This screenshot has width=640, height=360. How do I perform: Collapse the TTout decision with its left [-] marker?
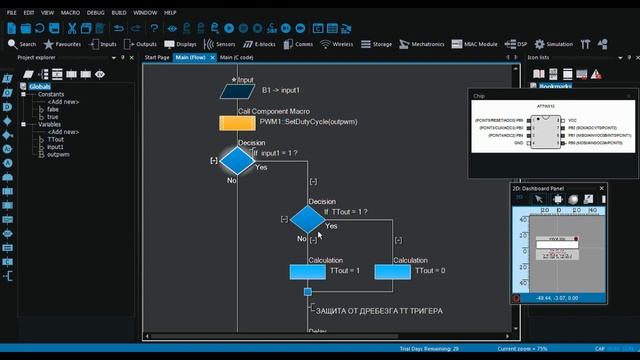pos(284,219)
